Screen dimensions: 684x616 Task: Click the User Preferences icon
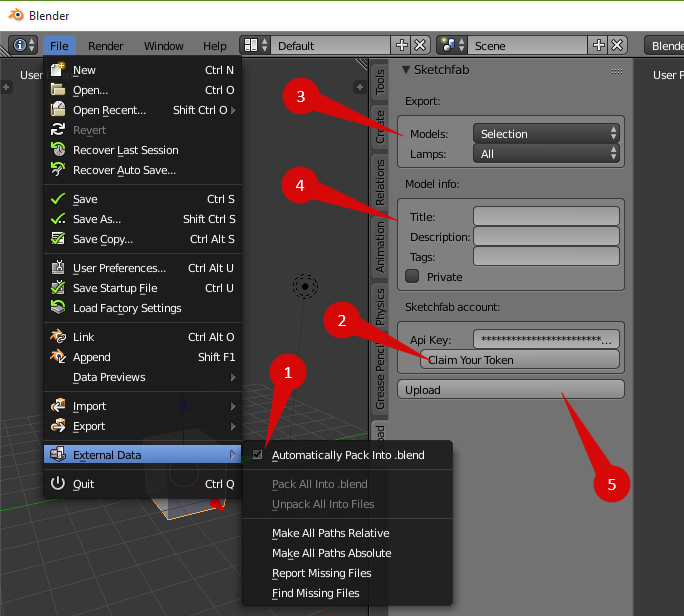tap(58, 267)
